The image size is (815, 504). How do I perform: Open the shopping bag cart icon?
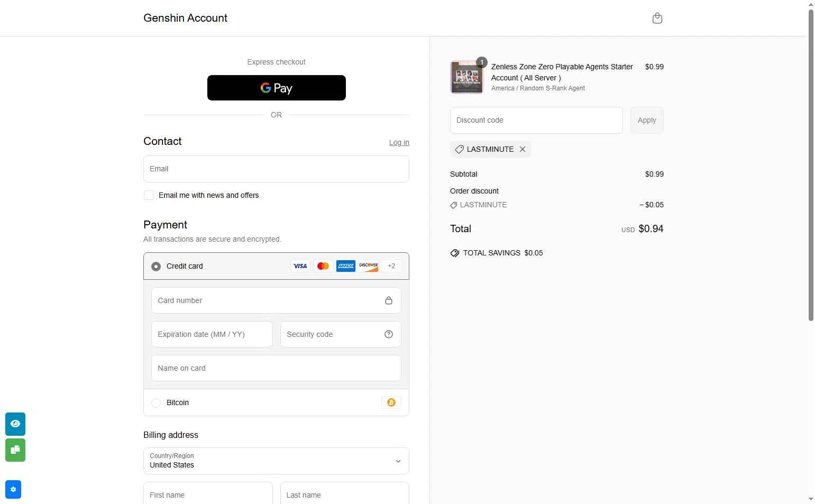pos(657,18)
